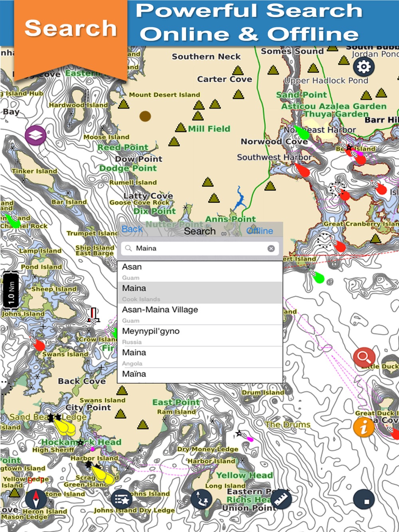This screenshot has width=399, height=532.
Task: Tap the Back Cove label
Action: [x=82, y=381]
